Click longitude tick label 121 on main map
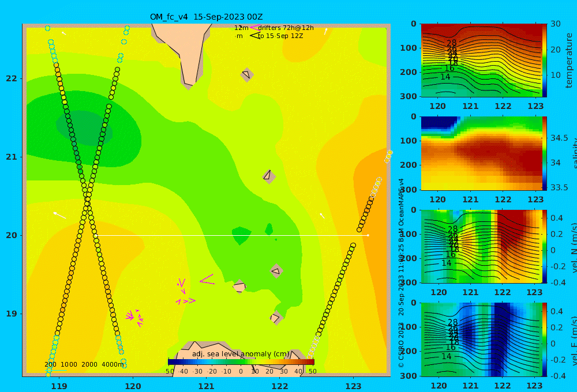Screen dimensions: 577x392 [206, 386]
